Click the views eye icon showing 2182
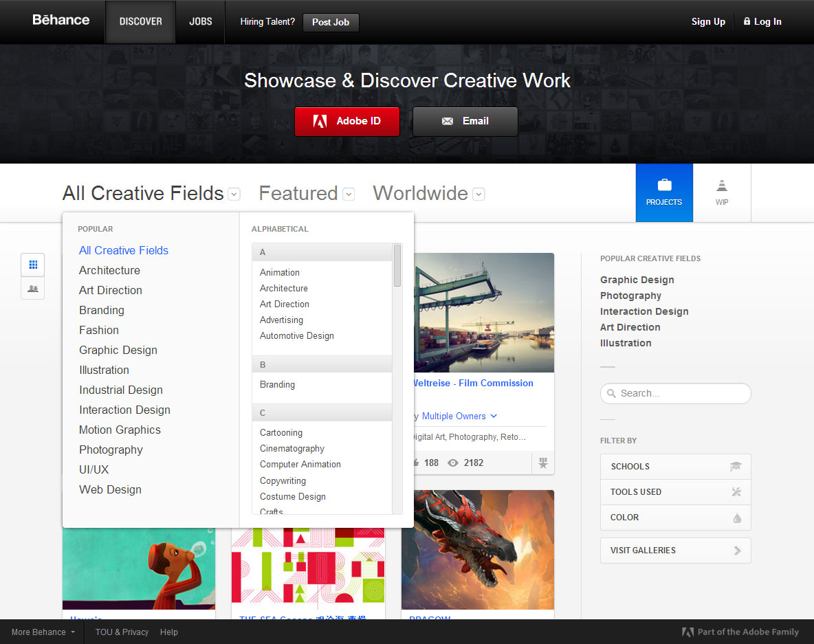Image resolution: width=814 pixels, height=644 pixels. tap(452, 463)
